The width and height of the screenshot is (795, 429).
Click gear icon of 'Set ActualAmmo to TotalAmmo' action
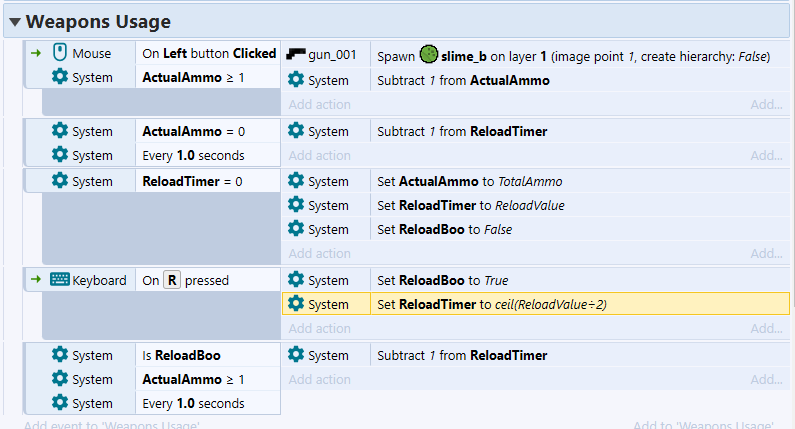[296, 181]
